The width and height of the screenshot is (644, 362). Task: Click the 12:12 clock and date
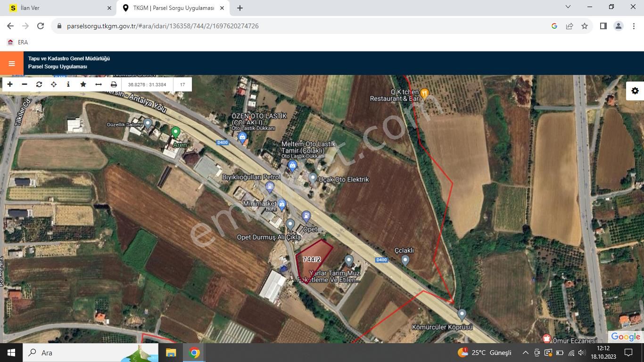coord(603,353)
